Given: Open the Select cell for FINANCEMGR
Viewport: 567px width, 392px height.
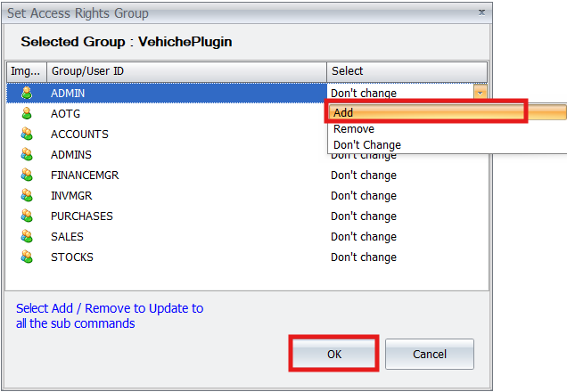Looking at the screenshot, I should point(406,176).
